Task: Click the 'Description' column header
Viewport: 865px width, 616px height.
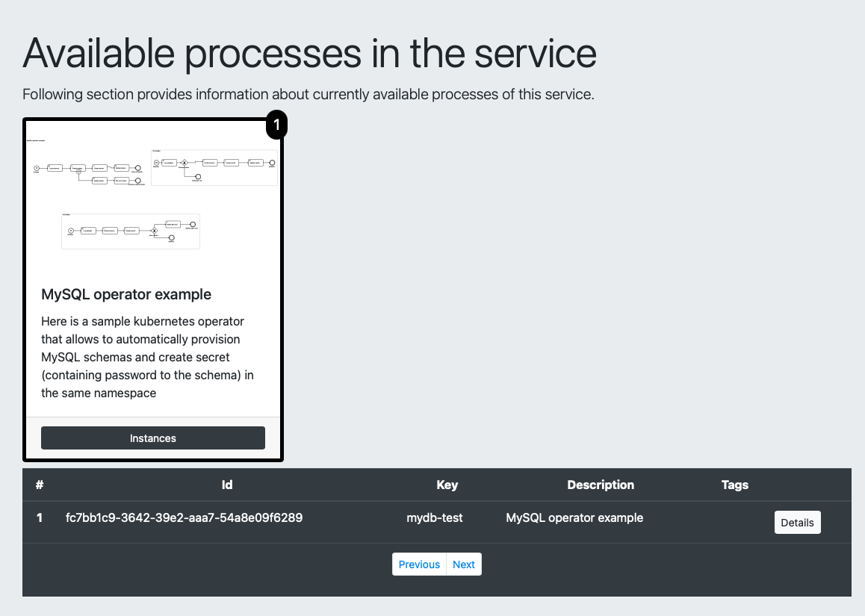Action: (601, 485)
